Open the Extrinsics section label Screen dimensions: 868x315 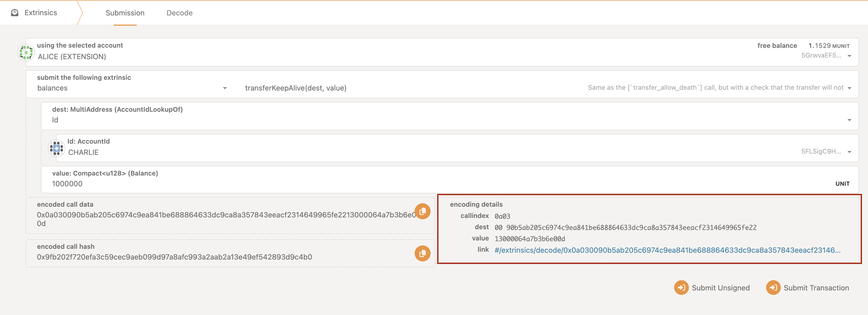tap(41, 13)
